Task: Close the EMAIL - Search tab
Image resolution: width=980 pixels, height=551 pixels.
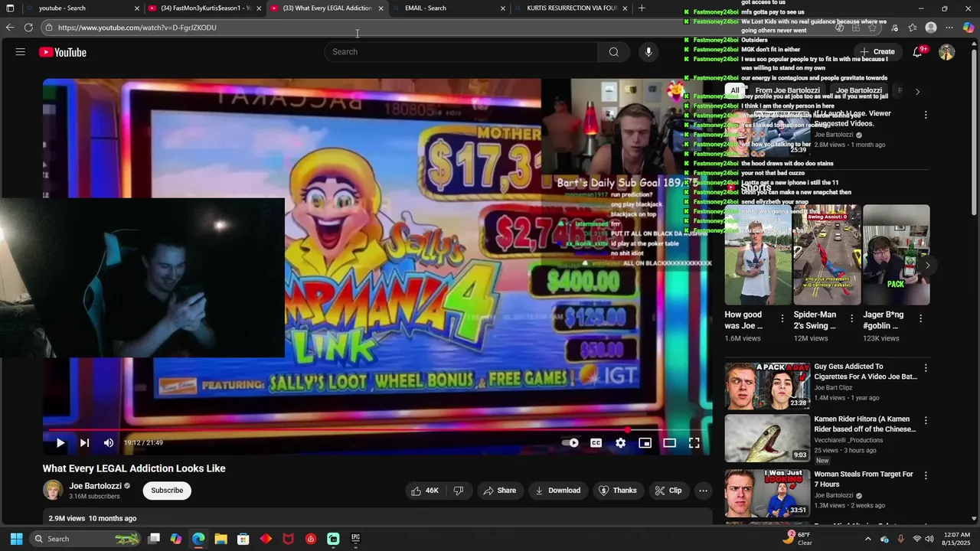Action: (x=503, y=8)
